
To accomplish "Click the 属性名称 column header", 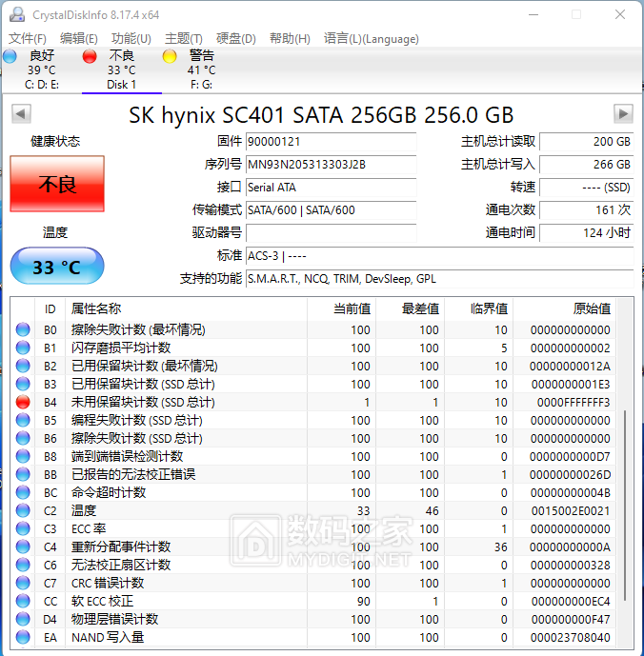I will (187, 308).
